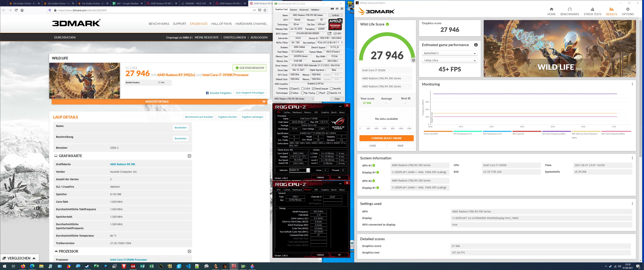644x270 pixels.
Task: Click the COMPARE RESULT ONLINE button
Action: tap(386, 138)
